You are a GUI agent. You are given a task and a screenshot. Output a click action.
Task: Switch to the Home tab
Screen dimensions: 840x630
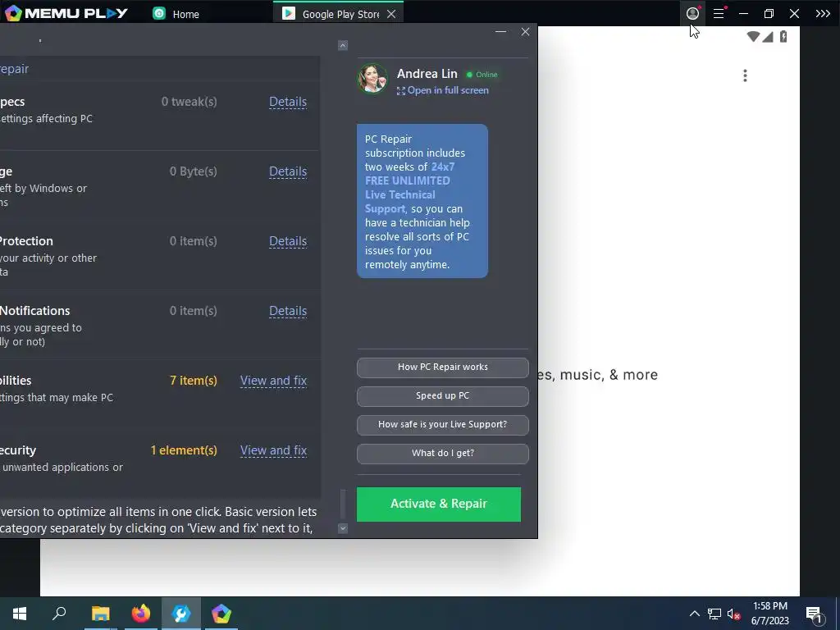[176, 14]
